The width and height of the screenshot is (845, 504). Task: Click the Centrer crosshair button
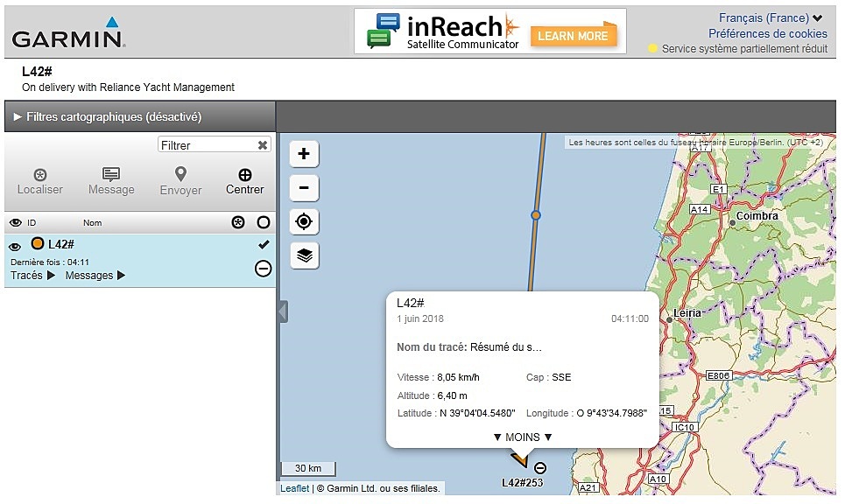tap(244, 181)
